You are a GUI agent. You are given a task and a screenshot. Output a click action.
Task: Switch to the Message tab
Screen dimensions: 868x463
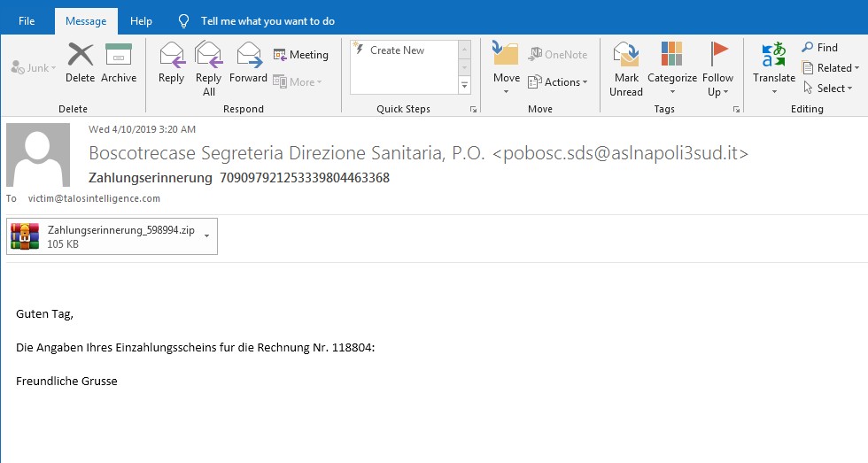tap(86, 21)
